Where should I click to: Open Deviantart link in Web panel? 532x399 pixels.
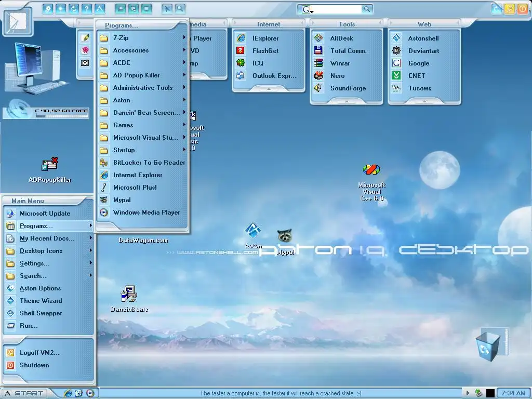coord(424,51)
